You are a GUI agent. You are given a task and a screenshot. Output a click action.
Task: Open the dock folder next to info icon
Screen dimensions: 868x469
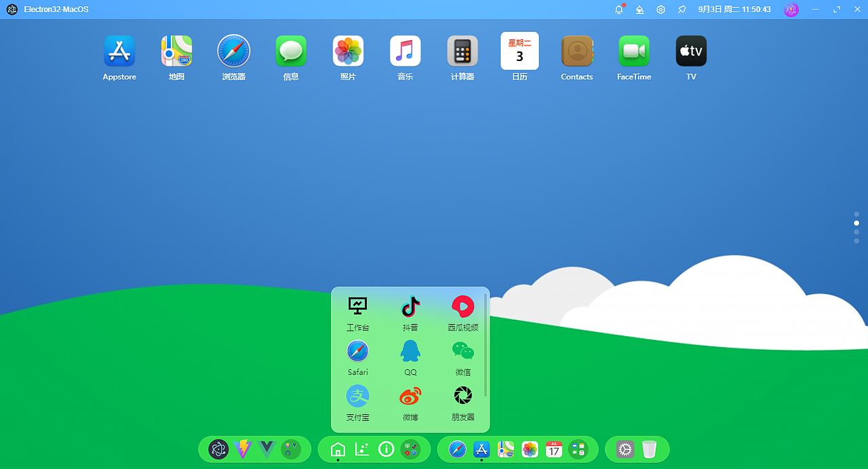tap(410, 449)
